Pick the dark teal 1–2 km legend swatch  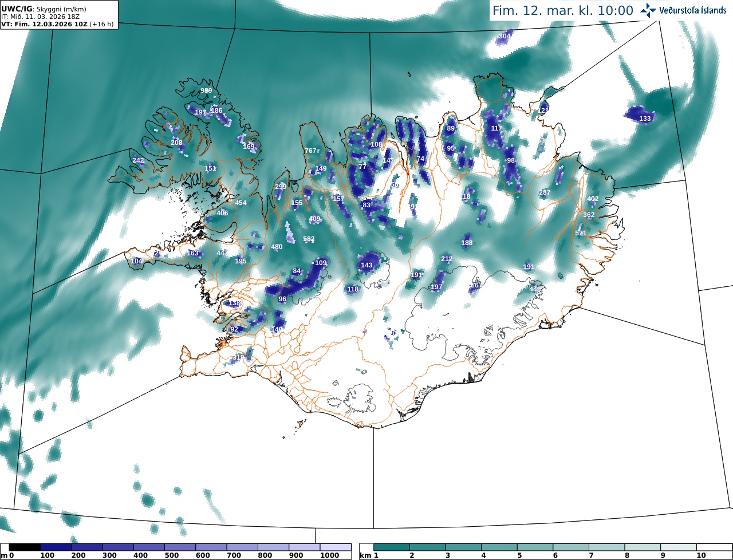pyautogui.click(x=392, y=547)
